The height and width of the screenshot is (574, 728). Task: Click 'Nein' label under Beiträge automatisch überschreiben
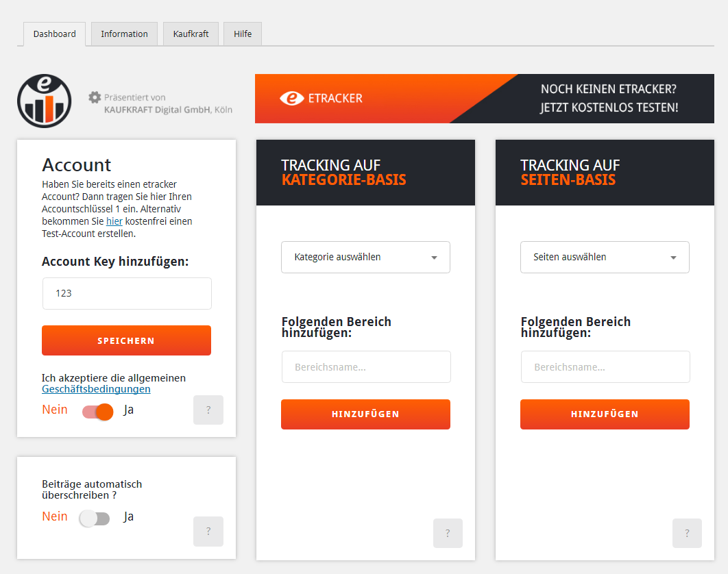pos(55,516)
